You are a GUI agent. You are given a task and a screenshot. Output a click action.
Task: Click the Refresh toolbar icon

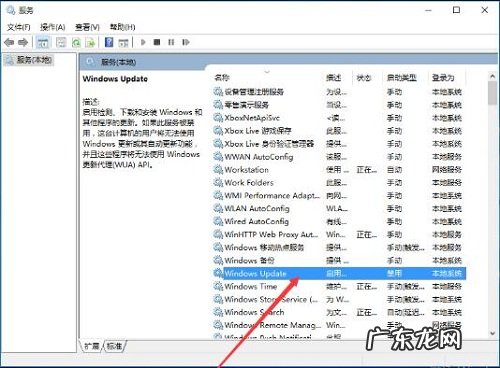click(77, 42)
